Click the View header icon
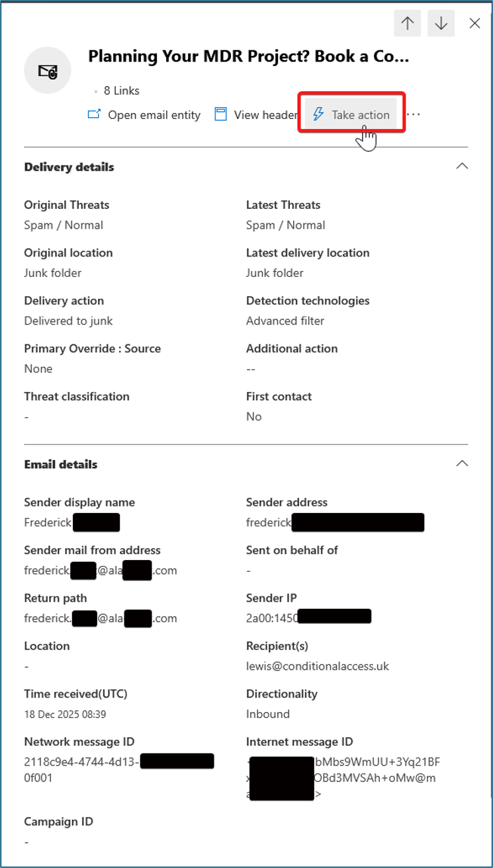Screen dimensions: 493x868 click(x=221, y=114)
